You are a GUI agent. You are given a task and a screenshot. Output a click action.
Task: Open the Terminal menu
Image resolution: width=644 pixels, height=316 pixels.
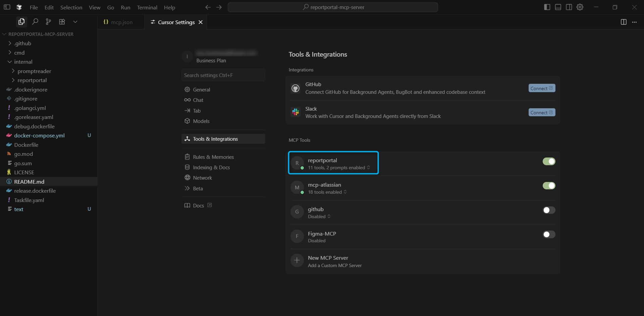coord(147,7)
